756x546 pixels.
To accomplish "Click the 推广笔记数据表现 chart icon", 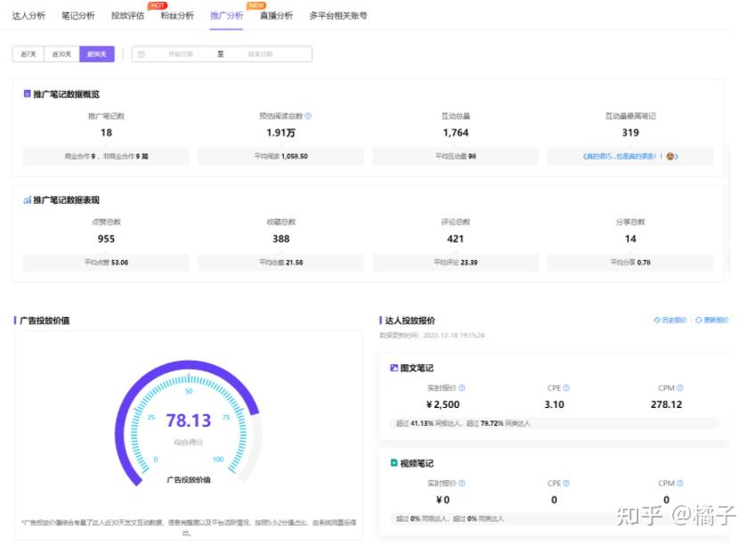I will click(27, 200).
